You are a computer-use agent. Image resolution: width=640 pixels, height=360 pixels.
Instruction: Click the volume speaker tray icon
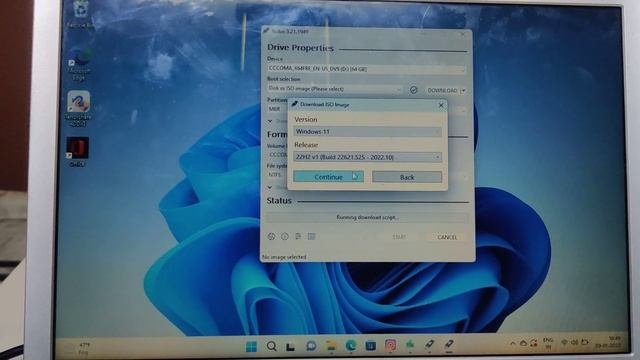coord(574,342)
